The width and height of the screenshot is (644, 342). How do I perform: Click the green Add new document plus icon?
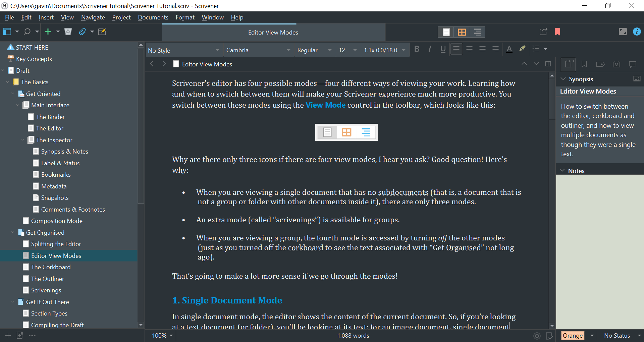point(48,32)
